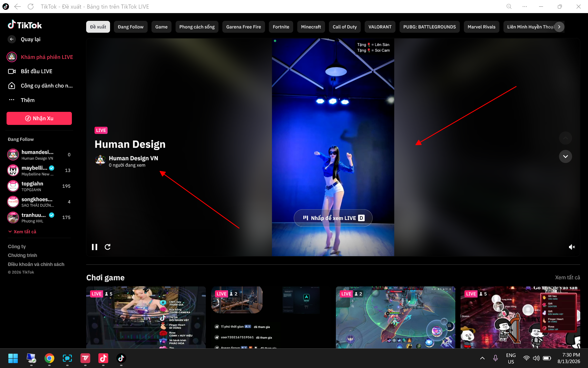Open the clock and date panel
The height and width of the screenshot is (368, 588).
pyautogui.click(x=569, y=358)
